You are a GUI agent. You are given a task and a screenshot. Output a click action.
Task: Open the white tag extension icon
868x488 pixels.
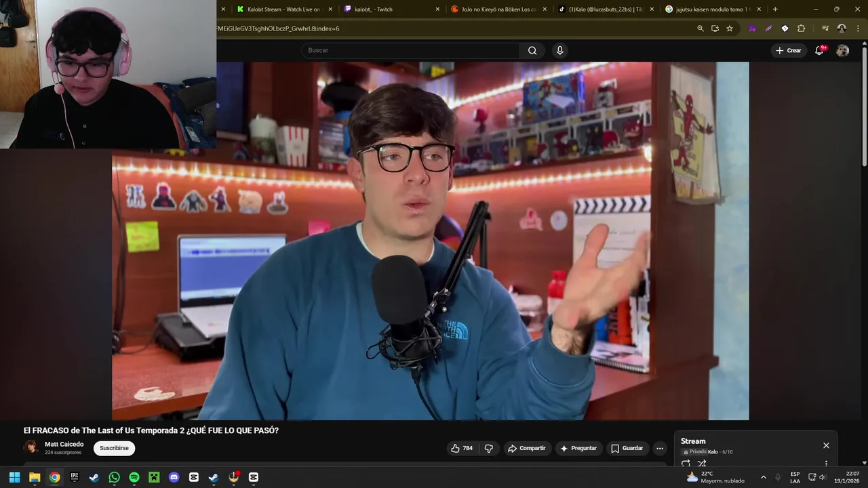tap(785, 28)
